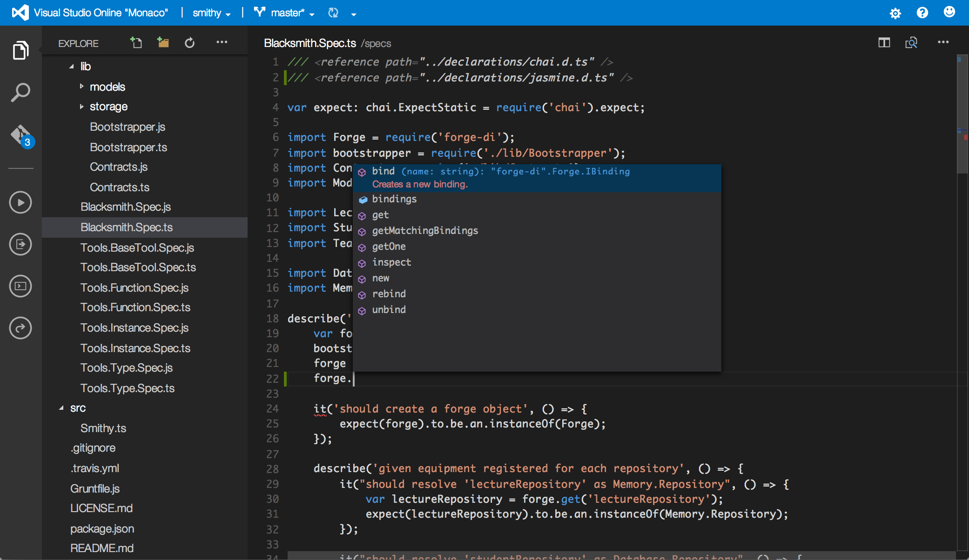Click the refresh explorer icon
969x560 pixels.
click(190, 42)
